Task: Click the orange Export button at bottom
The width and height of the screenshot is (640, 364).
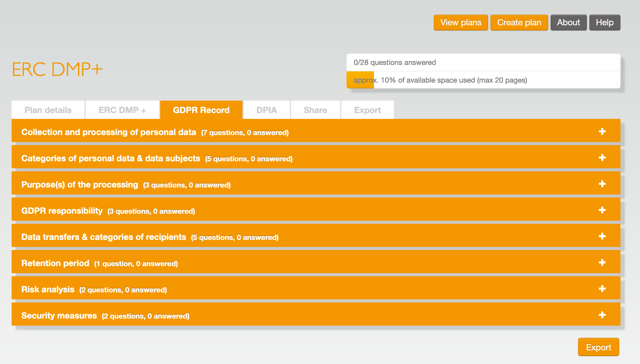Action: click(x=599, y=347)
